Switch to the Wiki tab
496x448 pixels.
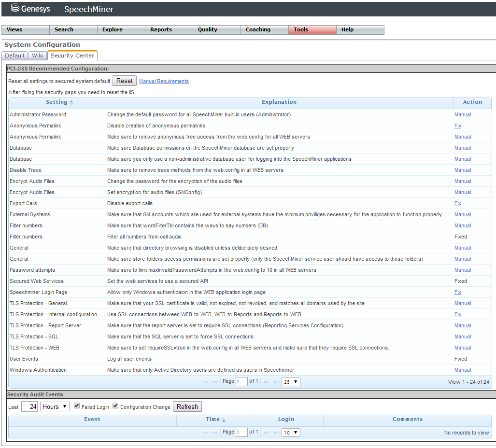coord(37,56)
